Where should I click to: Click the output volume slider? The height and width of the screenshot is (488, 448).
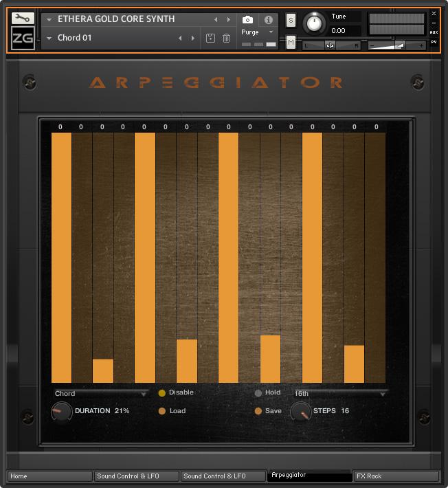pyautogui.click(x=396, y=45)
